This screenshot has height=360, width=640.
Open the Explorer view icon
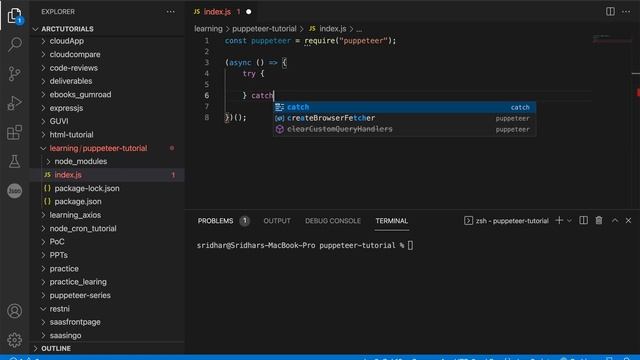[15, 16]
